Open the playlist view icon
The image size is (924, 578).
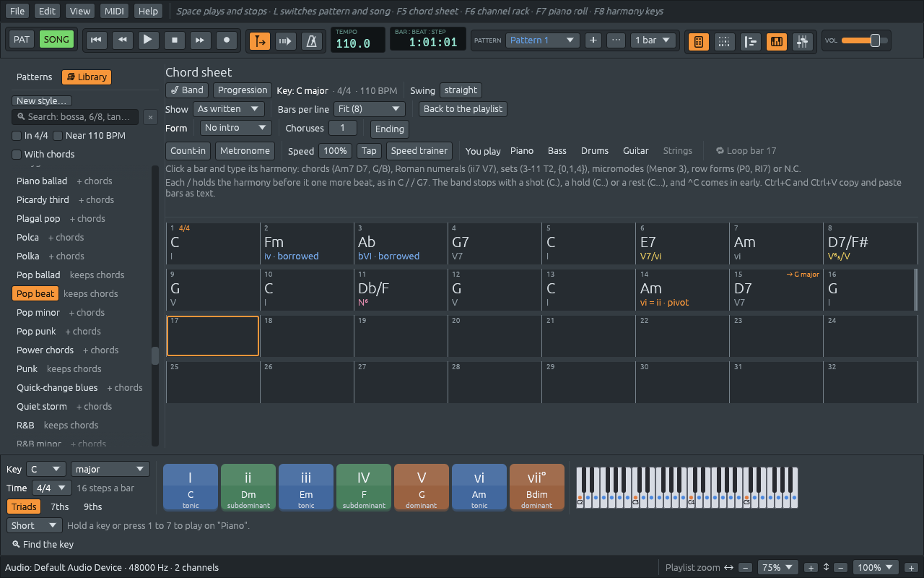coord(751,41)
